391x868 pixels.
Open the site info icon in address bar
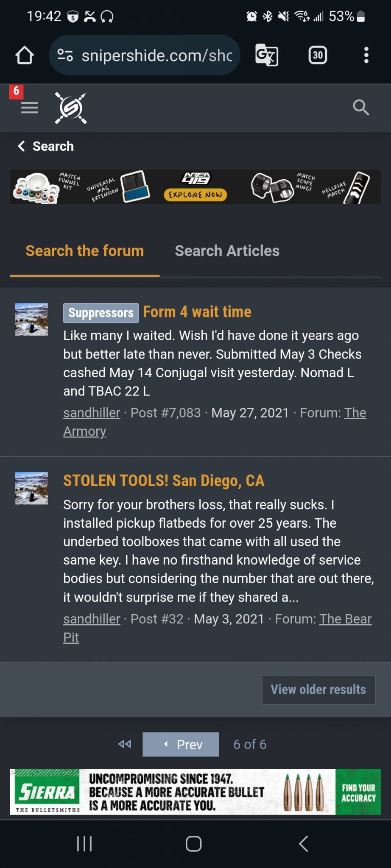(65, 55)
